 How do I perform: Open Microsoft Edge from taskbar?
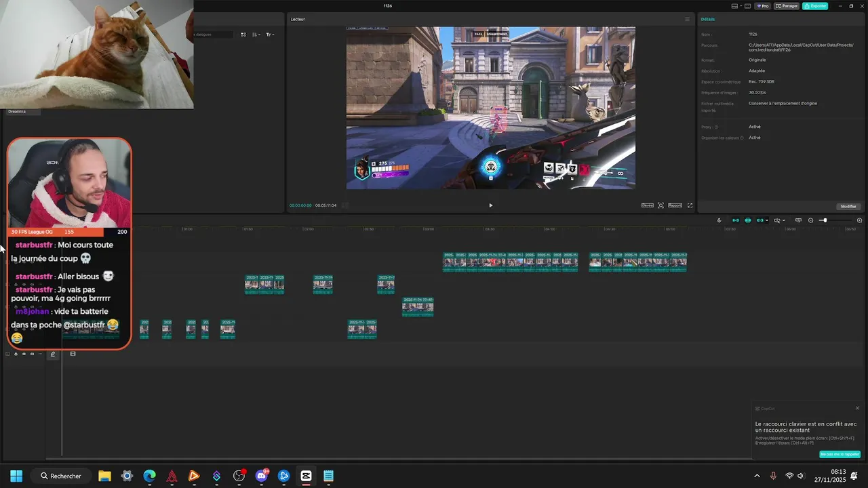[x=149, y=476]
